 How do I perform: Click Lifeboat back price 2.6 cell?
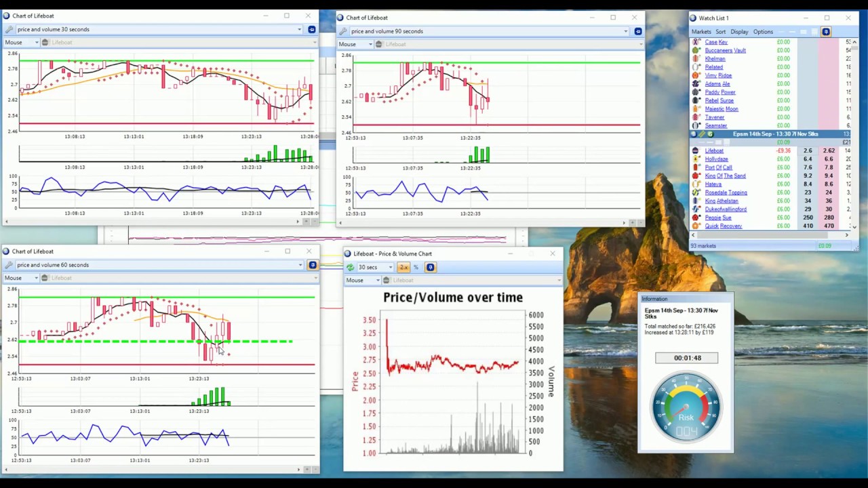tap(808, 150)
